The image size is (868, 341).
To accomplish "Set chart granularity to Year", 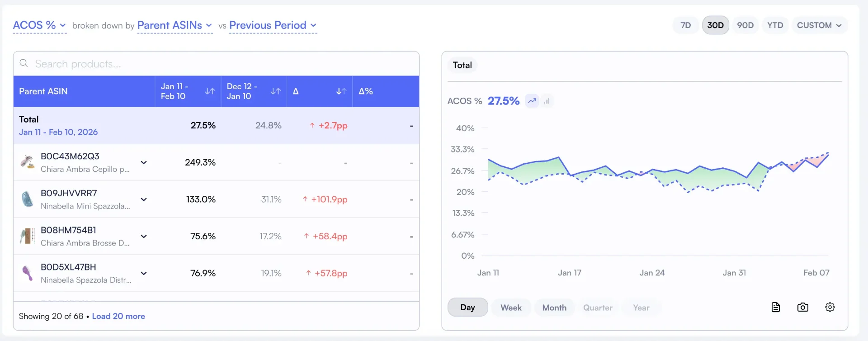I will pos(641,308).
